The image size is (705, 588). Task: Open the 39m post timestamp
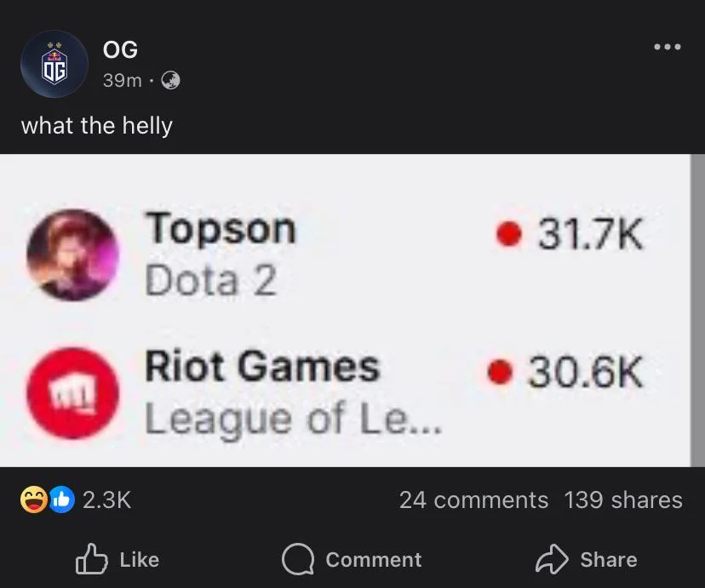122,80
